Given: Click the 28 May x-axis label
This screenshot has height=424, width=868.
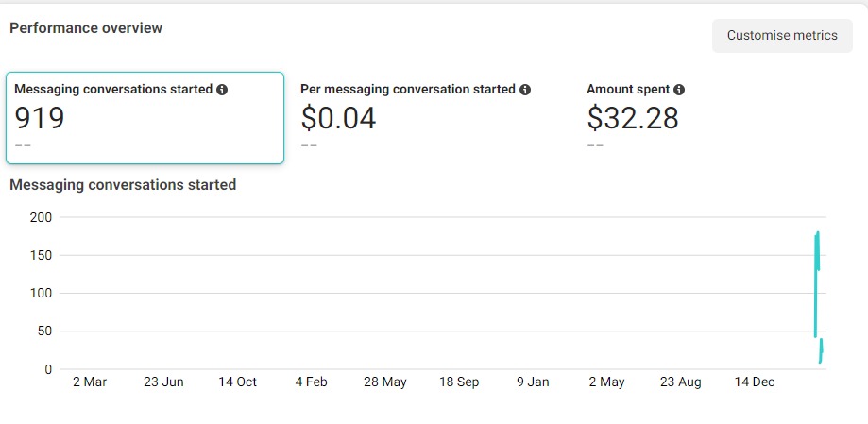Looking at the screenshot, I should [384, 382].
